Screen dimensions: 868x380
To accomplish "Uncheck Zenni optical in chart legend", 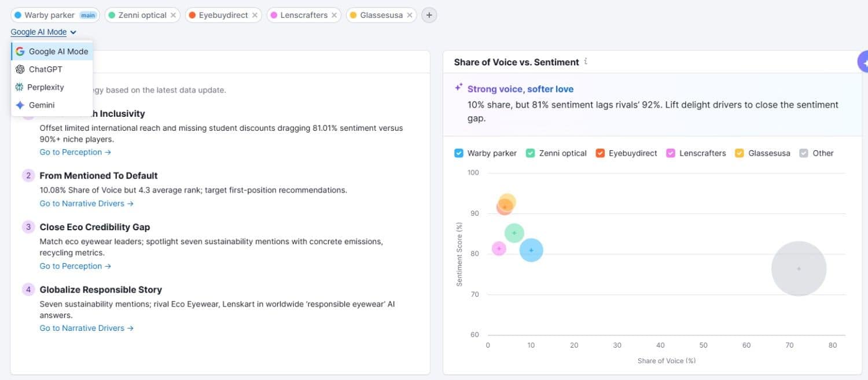I will click(530, 153).
